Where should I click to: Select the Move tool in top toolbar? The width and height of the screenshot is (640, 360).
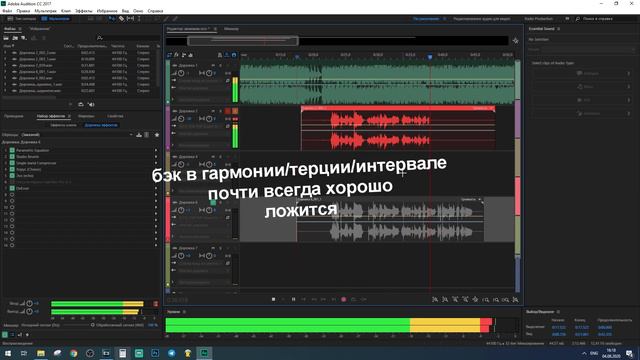[111, 19]
